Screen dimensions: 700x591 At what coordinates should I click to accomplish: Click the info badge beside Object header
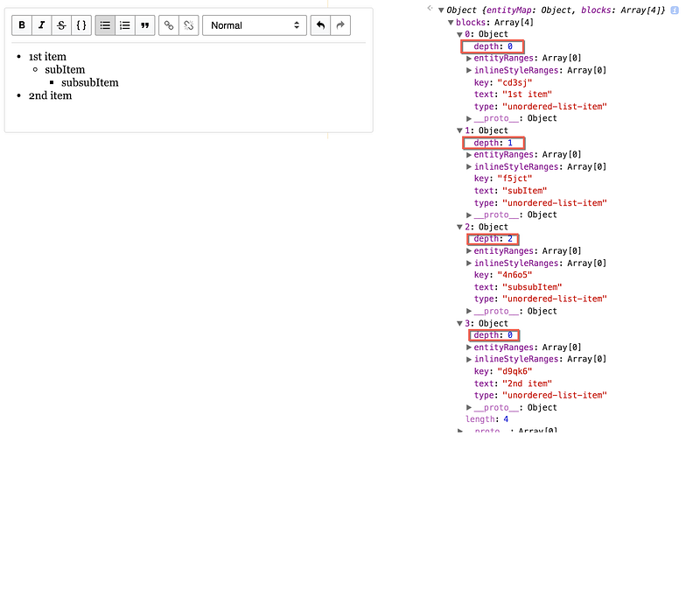pyautogui.click(x=675, y=11)
